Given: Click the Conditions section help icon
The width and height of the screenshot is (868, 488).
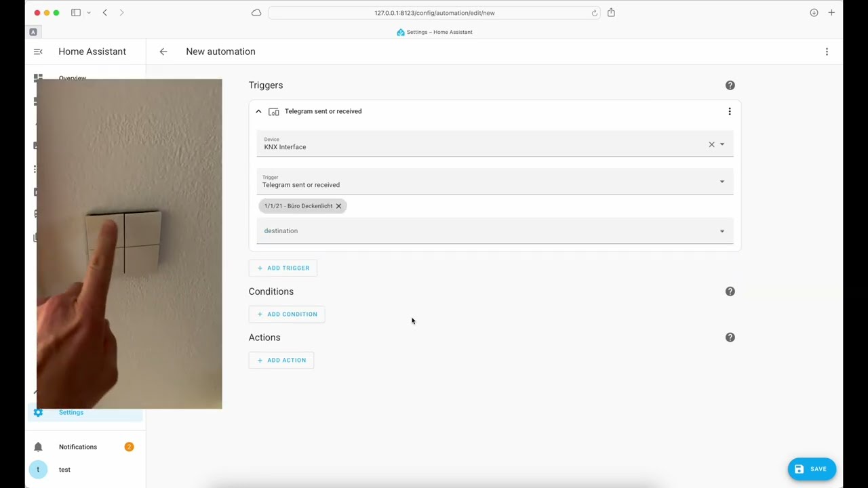Looking at the screenshot, I should click(x=730, y=291).
